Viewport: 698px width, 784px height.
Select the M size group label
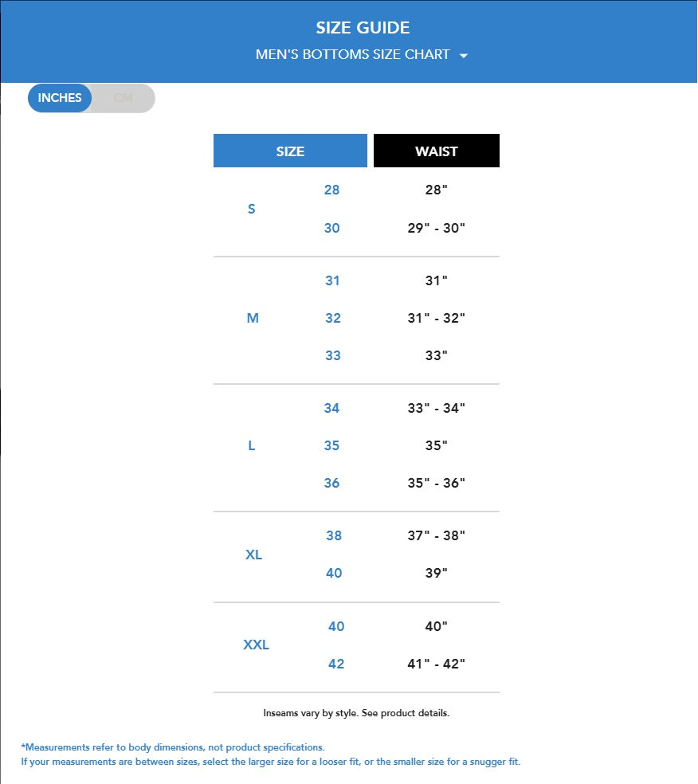(253, 319)
